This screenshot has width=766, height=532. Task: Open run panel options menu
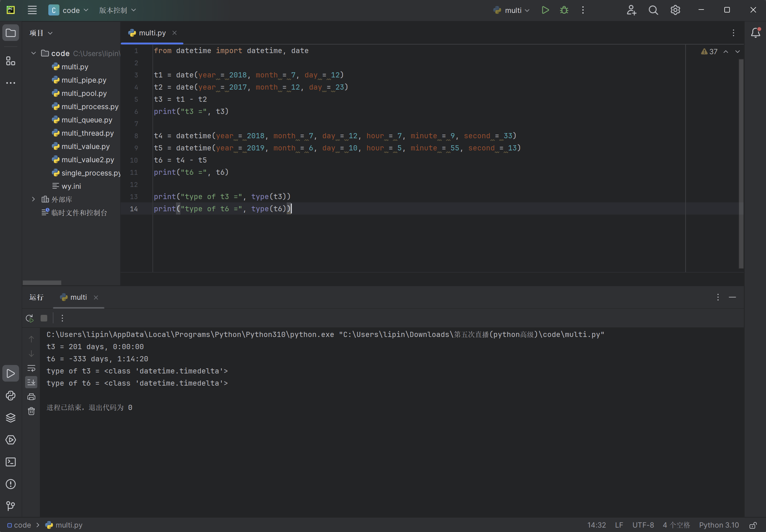coord(718,297)
